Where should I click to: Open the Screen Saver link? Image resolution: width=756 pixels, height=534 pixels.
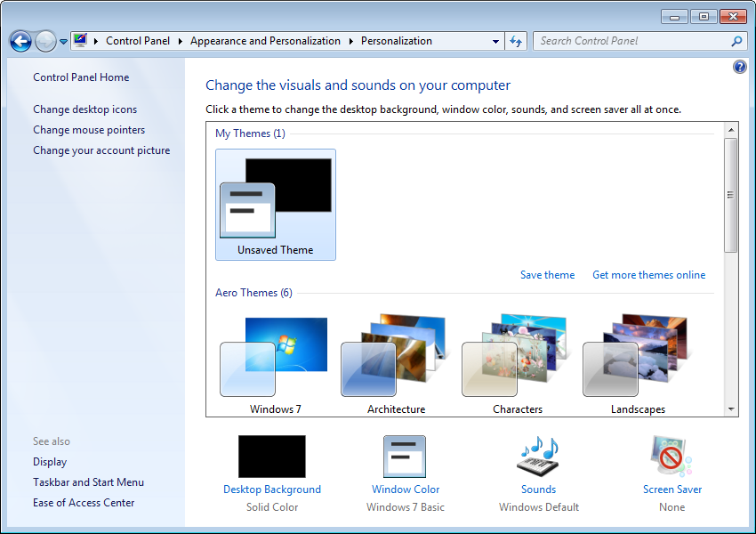tap(672, 489)
